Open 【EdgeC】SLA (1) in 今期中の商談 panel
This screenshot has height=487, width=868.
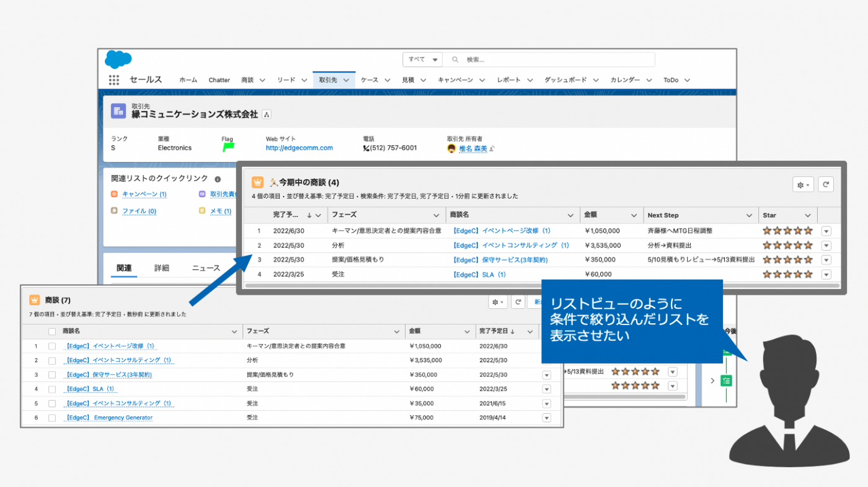click(479, 274)
